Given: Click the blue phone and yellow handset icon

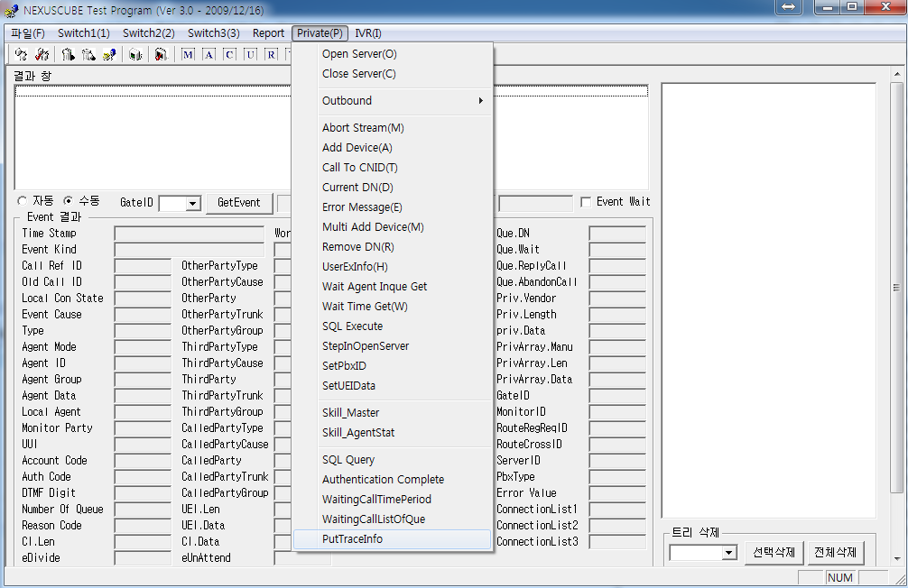Looking at the screenshot, I should tap(109, 54).
